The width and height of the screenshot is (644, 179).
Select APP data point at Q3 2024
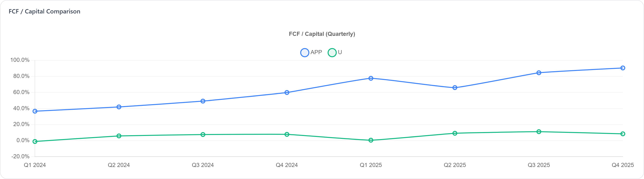(x=203, y=101)
